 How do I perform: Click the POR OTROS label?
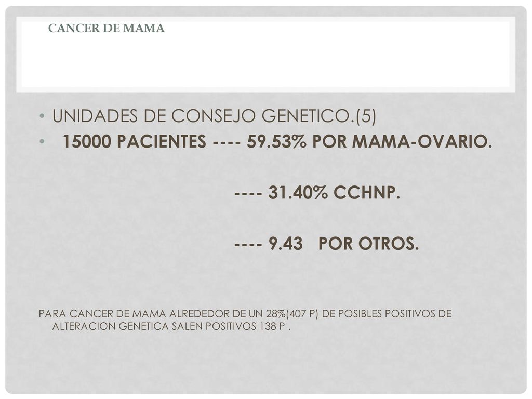pyautogui.click(x=368, y=243)
